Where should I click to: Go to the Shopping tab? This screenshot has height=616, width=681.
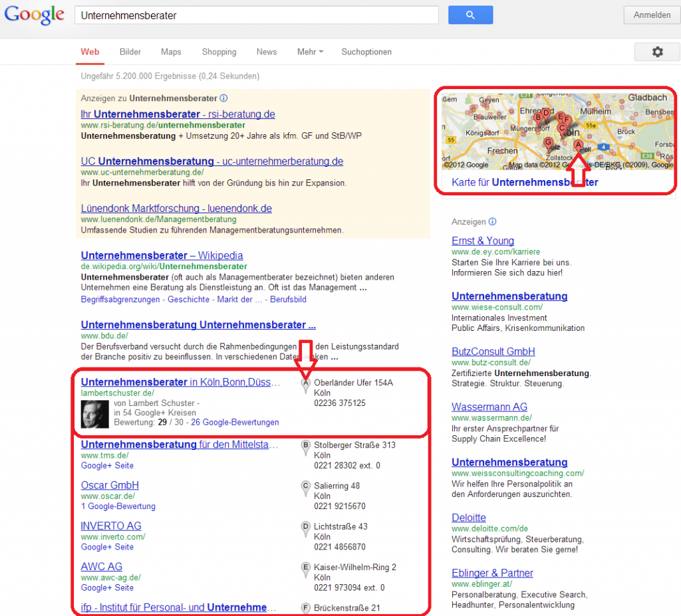(219, 52)
